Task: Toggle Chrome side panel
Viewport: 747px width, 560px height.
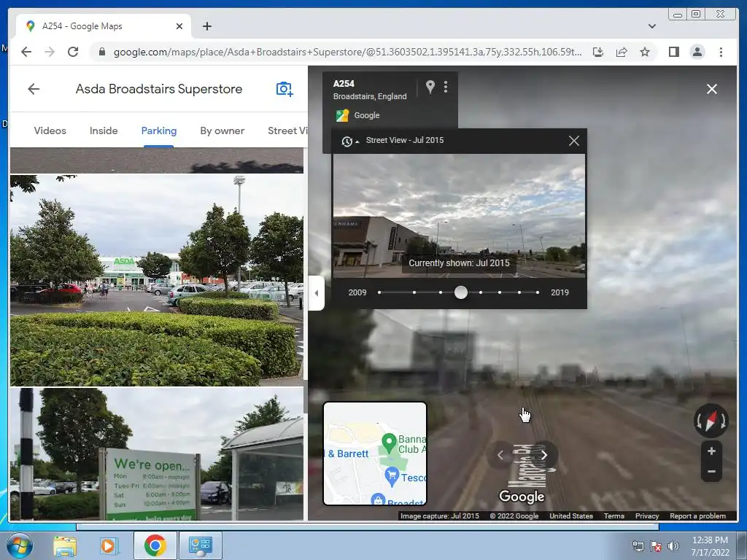Action: (x=673, y=52)
